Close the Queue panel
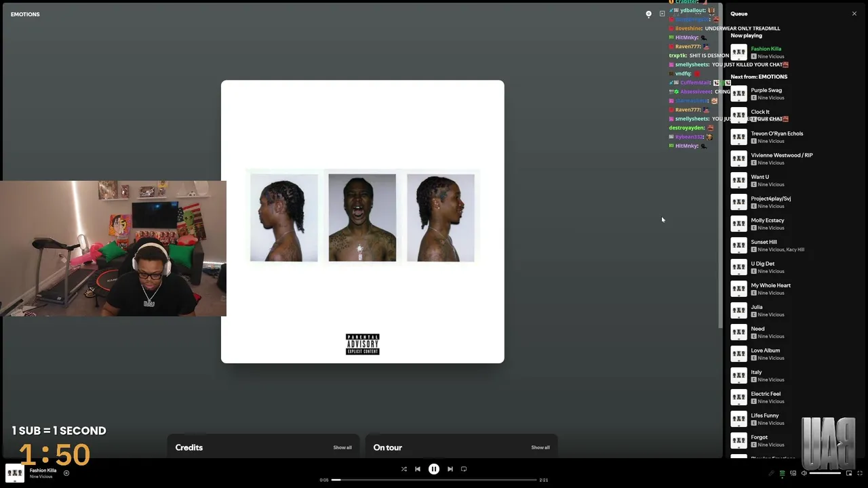 tap(854, 14)
